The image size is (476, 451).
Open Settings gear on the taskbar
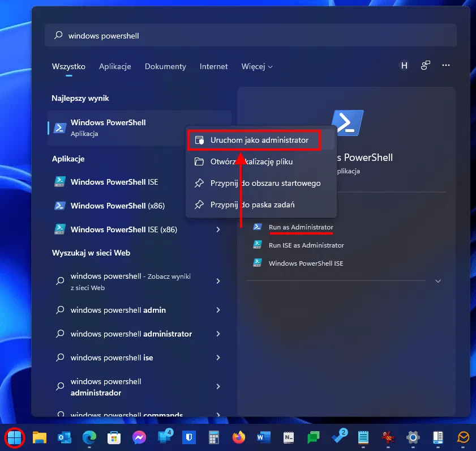[x=413, y=437]
